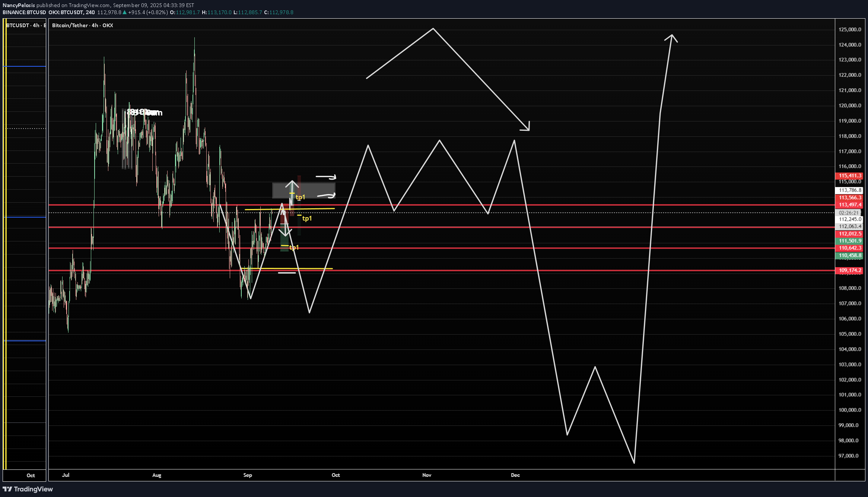This screenshot has width=868, height=497.
Task: Click the 111,501.9 green price tag
Action: pos(849,241)
